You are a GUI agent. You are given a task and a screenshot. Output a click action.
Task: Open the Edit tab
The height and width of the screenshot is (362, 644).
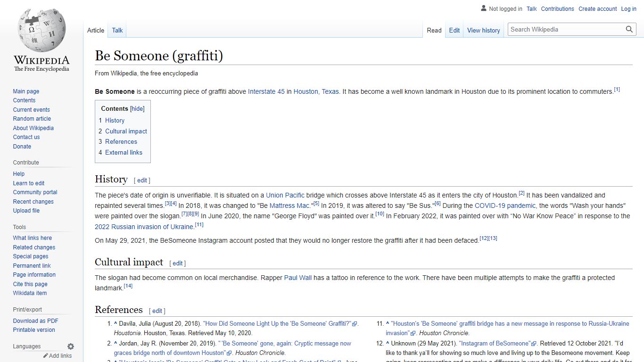pyautogui.click(x=454, y=30)
